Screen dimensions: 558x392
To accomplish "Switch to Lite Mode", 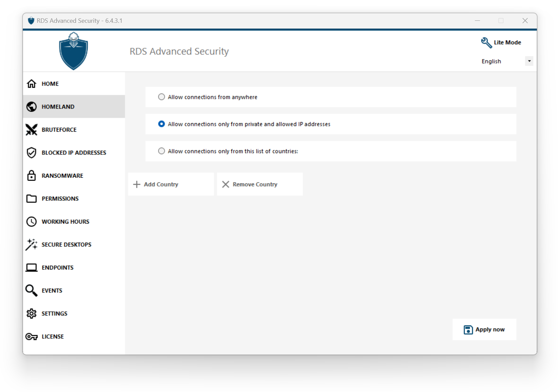I will point(501,43).
